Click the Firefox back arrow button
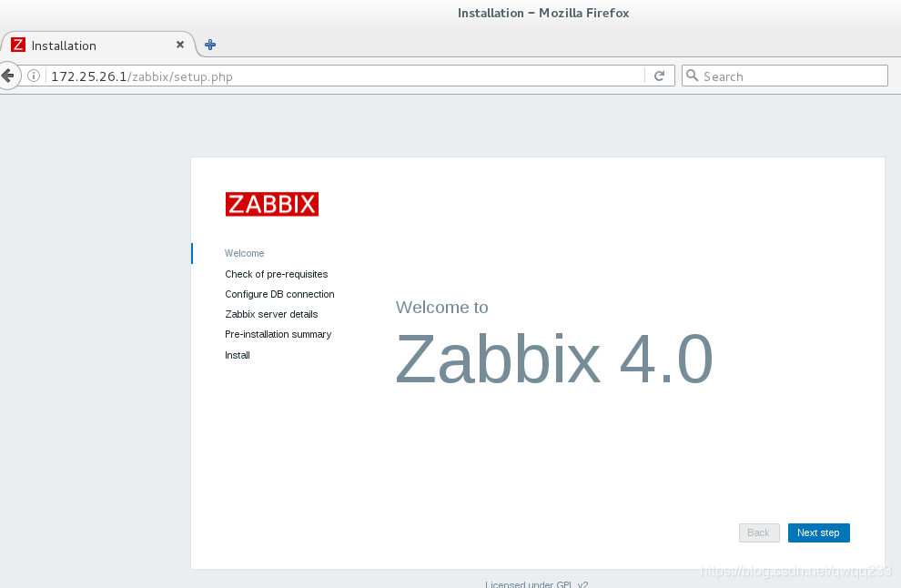This screenshot has width=901, height=588. tap(7, 76)
